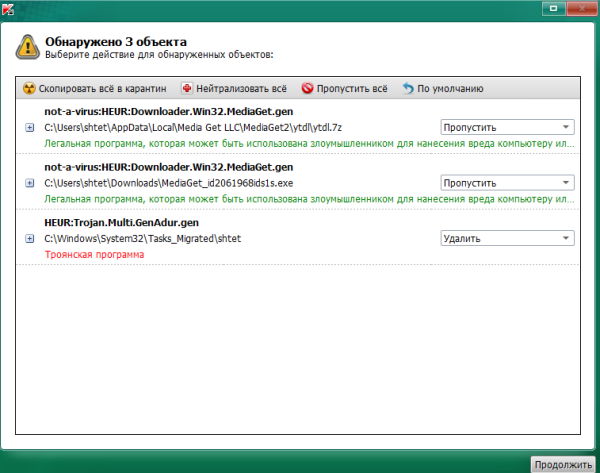600x473 pixels.
Task: Click the quarantine radiation icon
Action: point(29,88)
